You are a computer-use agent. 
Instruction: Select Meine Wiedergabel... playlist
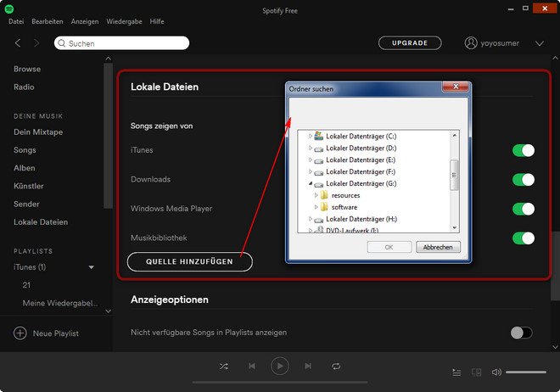[x=60, y=303]
